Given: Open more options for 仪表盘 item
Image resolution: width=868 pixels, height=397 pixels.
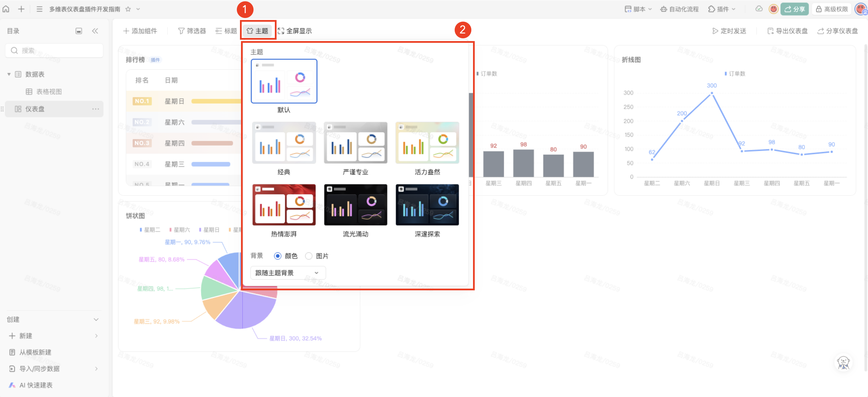Looking at the screenshot, I should pos(96,109).
